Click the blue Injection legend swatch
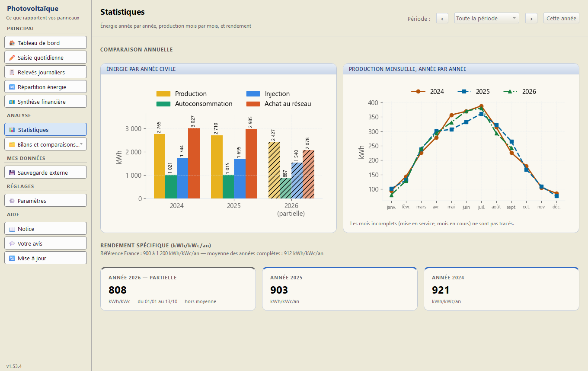This screenshot has width=588, height=371. coord(253,94)
